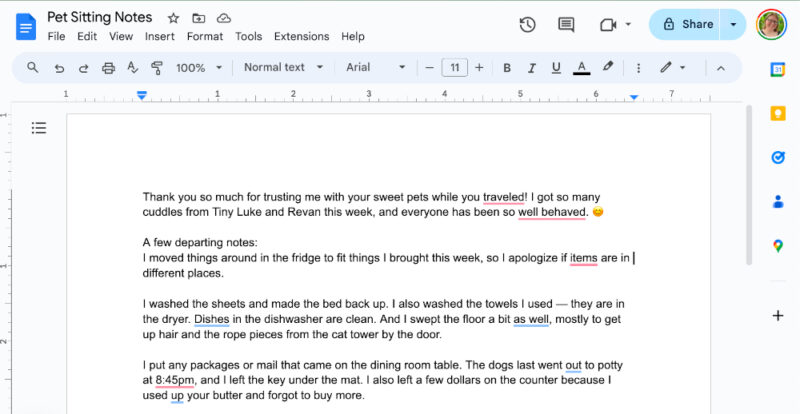Rename the Pet Sitting Notes title

(x=100, y=17)
